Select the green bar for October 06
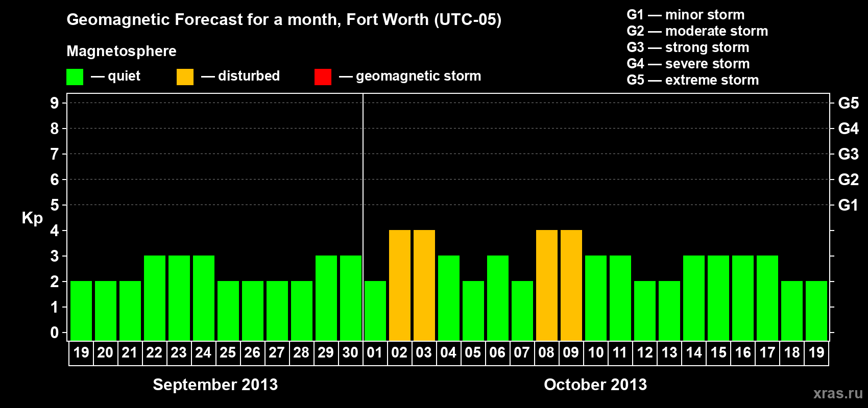 (x=498, y=298)
